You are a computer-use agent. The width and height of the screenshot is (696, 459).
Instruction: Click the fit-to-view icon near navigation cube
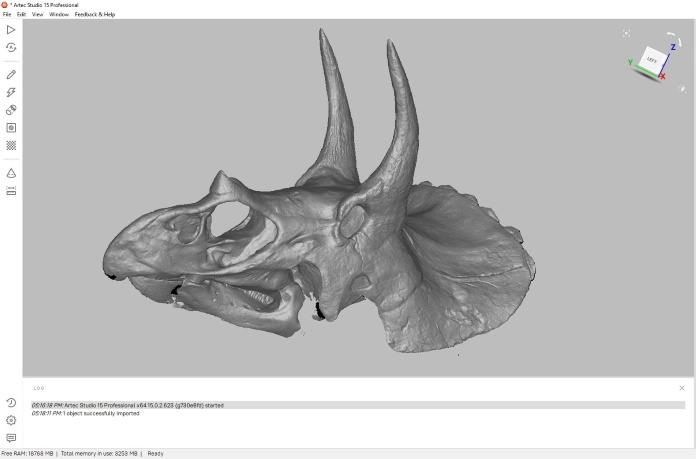pos(626,33)
